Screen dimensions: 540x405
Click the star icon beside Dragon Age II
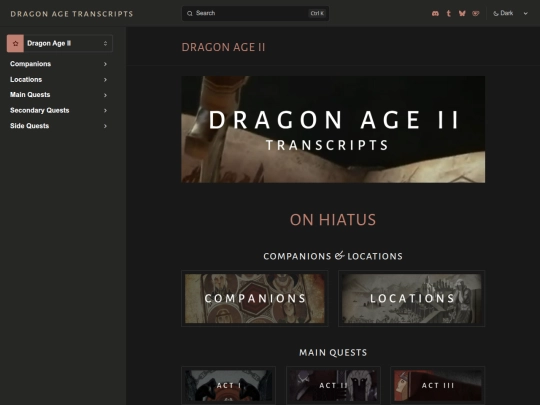15,43
